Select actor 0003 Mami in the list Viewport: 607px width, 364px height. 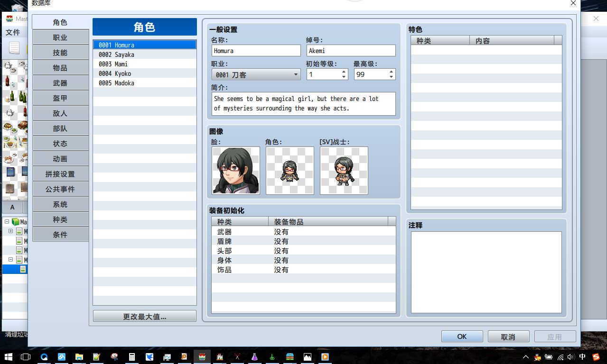(x=145, y=64)
